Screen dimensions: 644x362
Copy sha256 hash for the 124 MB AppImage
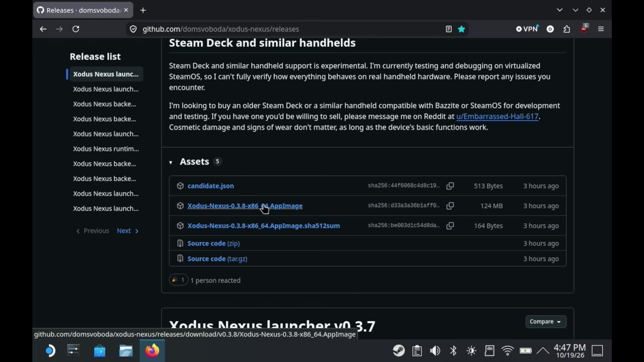click(x=450, y=206)
